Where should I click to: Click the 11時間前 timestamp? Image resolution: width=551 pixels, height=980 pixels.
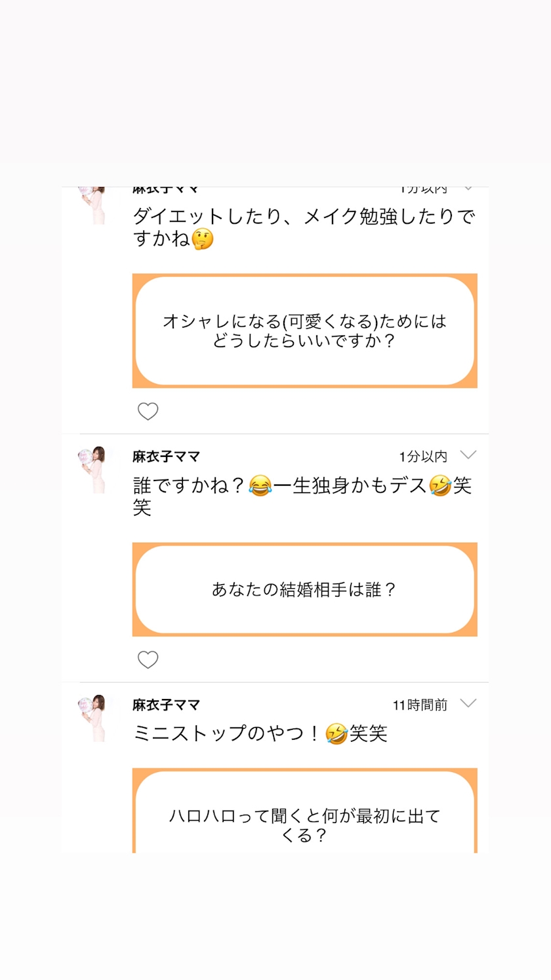[420, 705]
